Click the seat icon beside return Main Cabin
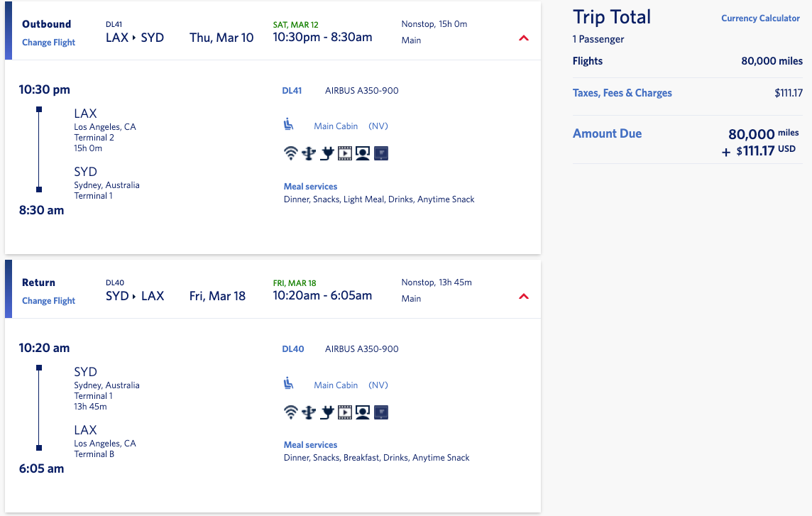The width and height of the screenshot is (812, 516). pyautogui.click(x=288, y=384)
